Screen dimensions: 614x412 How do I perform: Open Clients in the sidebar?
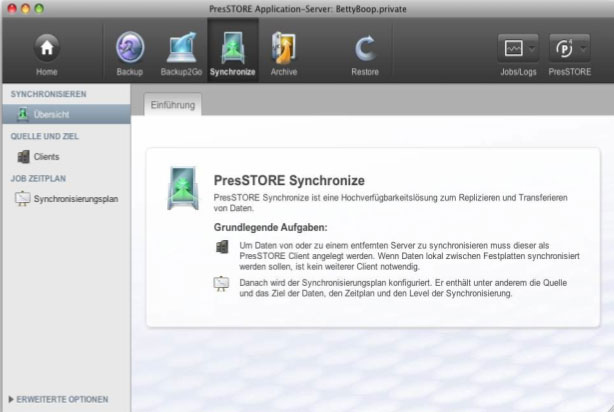point(46,156)
